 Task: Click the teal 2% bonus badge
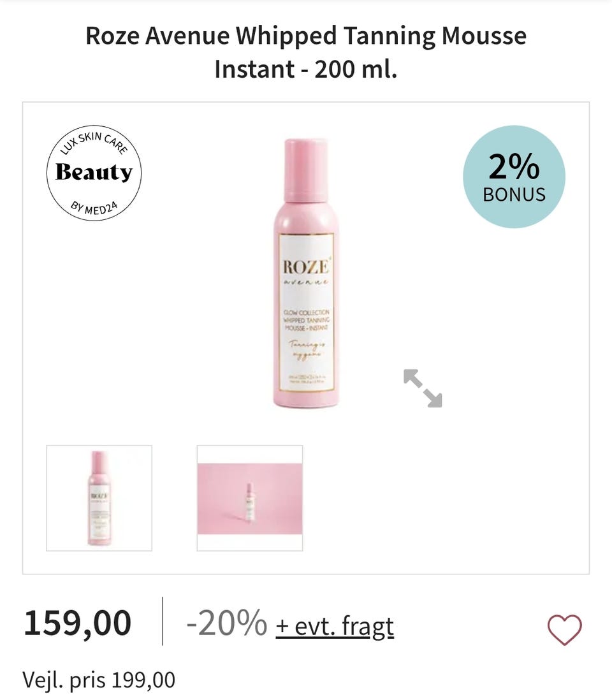514,177
